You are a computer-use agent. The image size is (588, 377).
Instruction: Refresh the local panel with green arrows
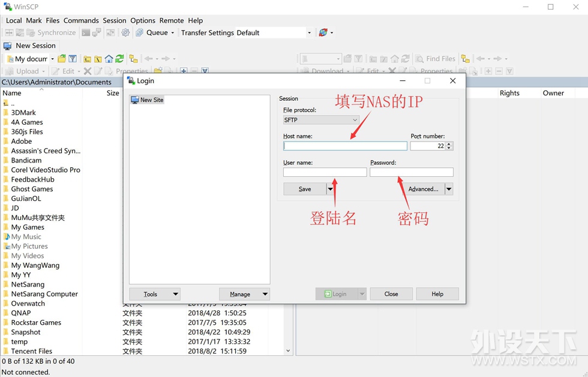point(119,59)
